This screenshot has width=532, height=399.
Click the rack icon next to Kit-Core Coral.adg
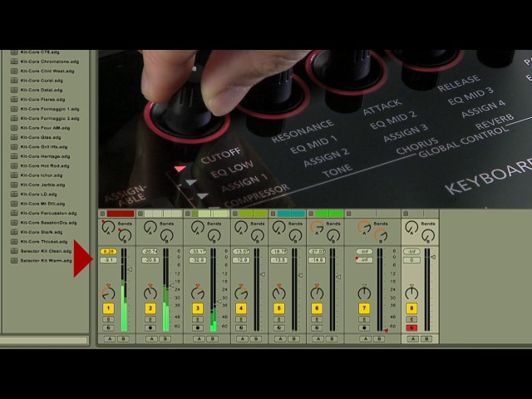pos(14,81)
